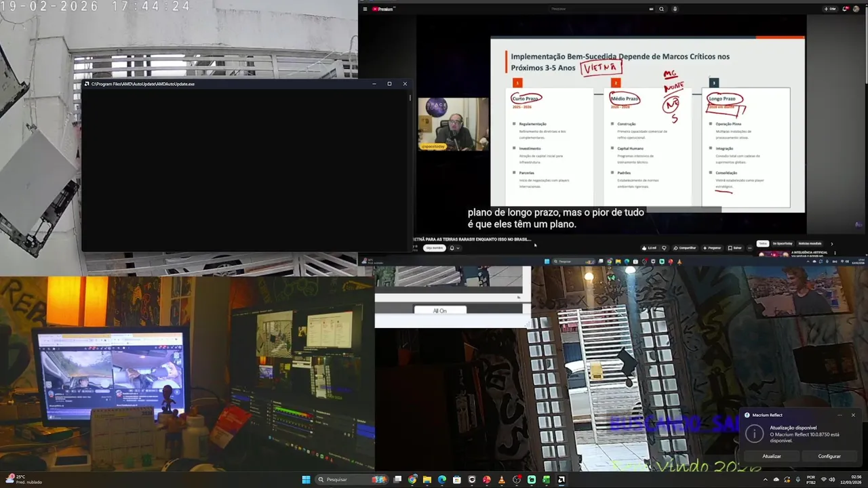Launch VLC media player from the taskbar

point(501,480)
